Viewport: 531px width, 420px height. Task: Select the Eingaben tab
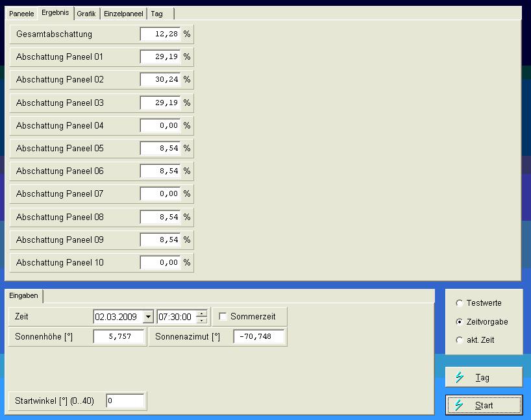point(24,296)
